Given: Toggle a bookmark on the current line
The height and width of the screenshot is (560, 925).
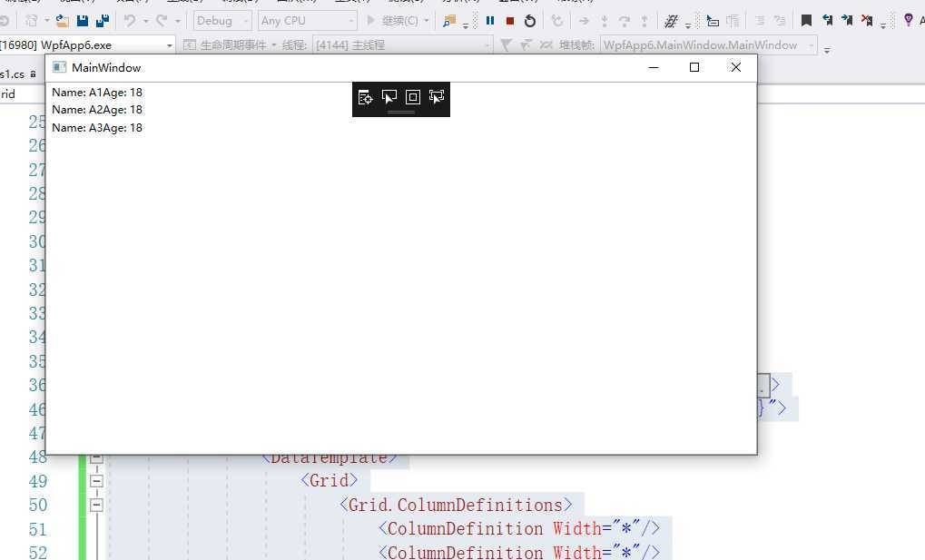Looking at the screenshot, I should (x=806, y=21).
